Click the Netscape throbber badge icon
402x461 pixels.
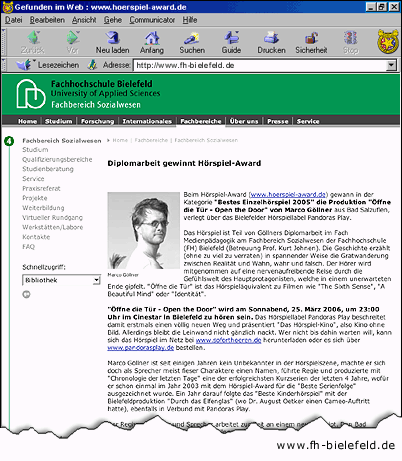[388, 41]
